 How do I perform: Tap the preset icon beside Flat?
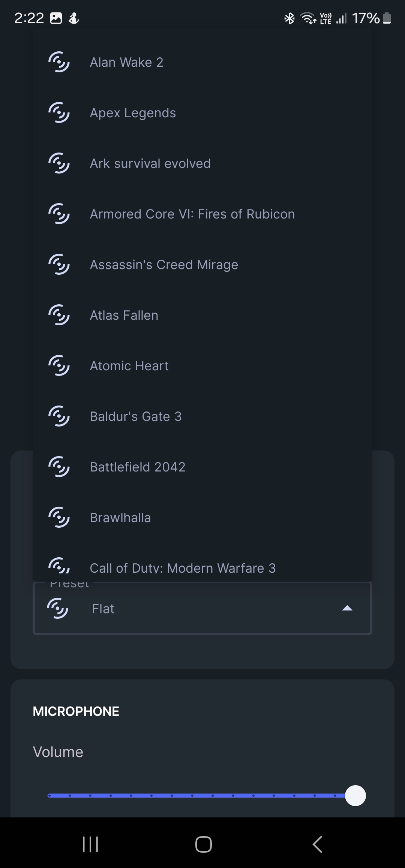click(57, 608)
